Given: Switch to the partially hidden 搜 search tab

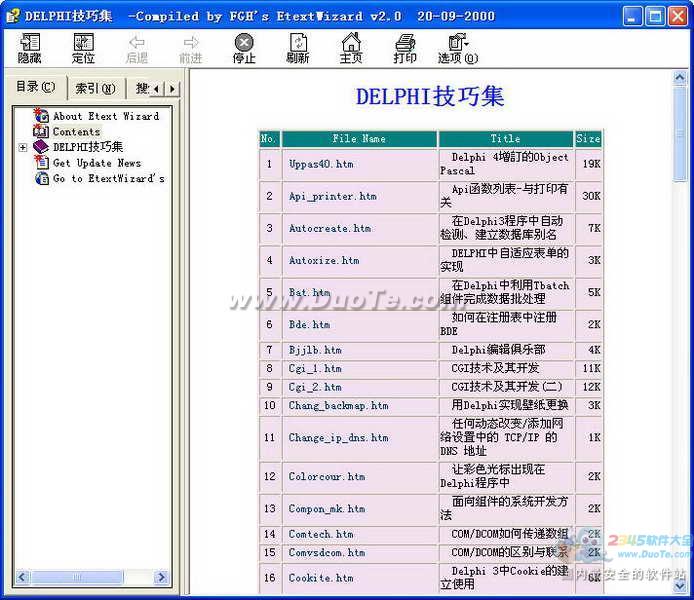Looking at the screenshot, I should click(x=141, y=88).
